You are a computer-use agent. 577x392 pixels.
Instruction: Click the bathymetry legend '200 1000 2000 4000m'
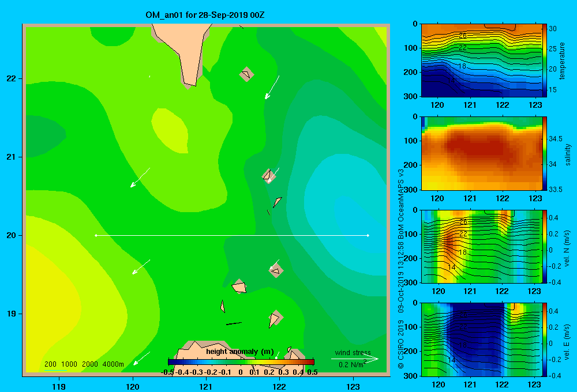pos(84,364)
